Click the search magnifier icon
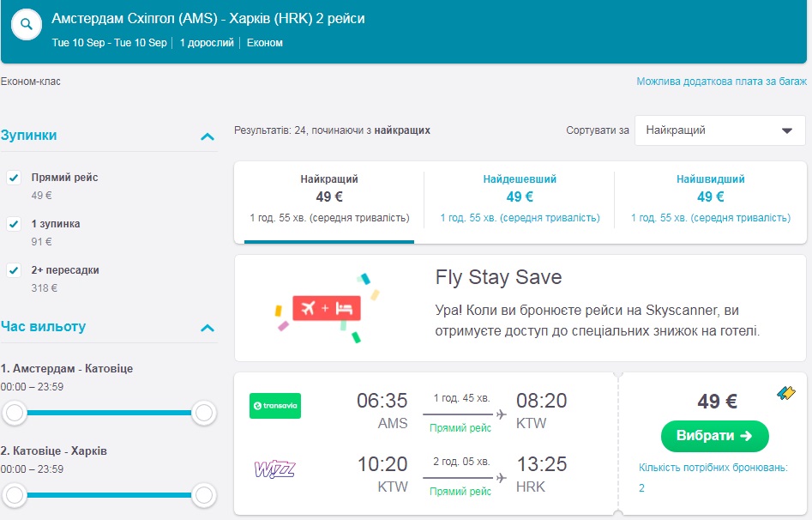The image size is (812, 520). pyautogui.click(x=26, y=24)
